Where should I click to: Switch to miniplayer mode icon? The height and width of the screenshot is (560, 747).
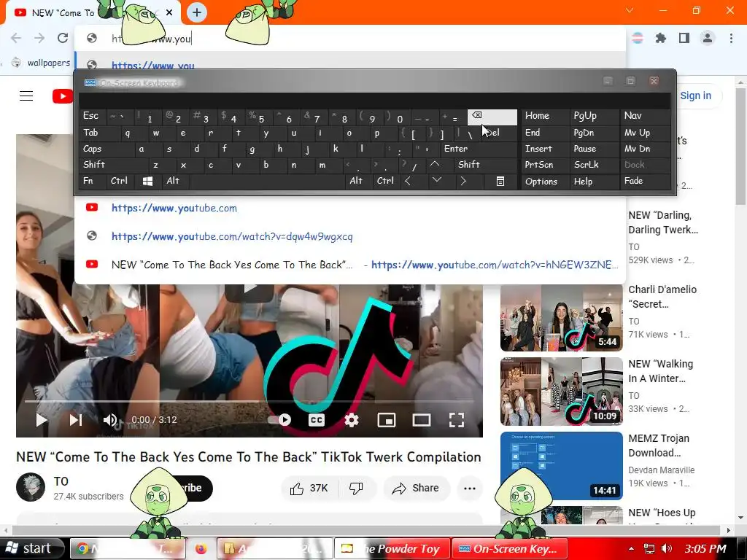387,419
